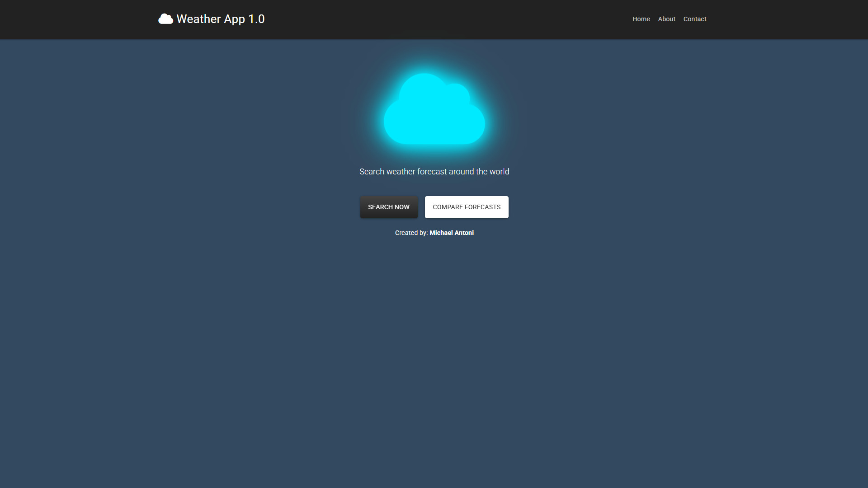Click the small white cloud logo in navbar
This screenshot has width=868, height=488.
click(x=165, y=19)
